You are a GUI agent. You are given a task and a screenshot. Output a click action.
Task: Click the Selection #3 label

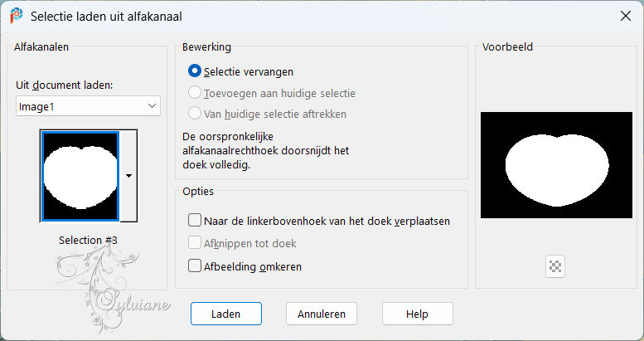click(x=89, y=240)
